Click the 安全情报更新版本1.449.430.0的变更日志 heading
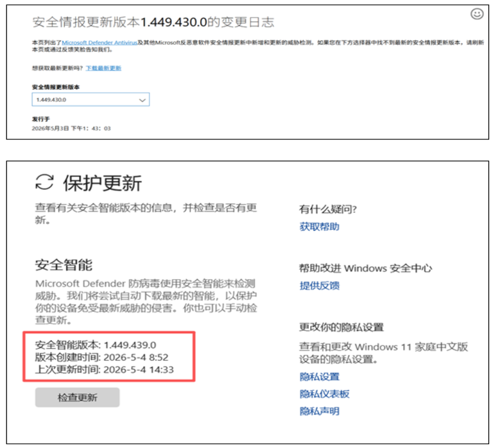 [153, 22]
